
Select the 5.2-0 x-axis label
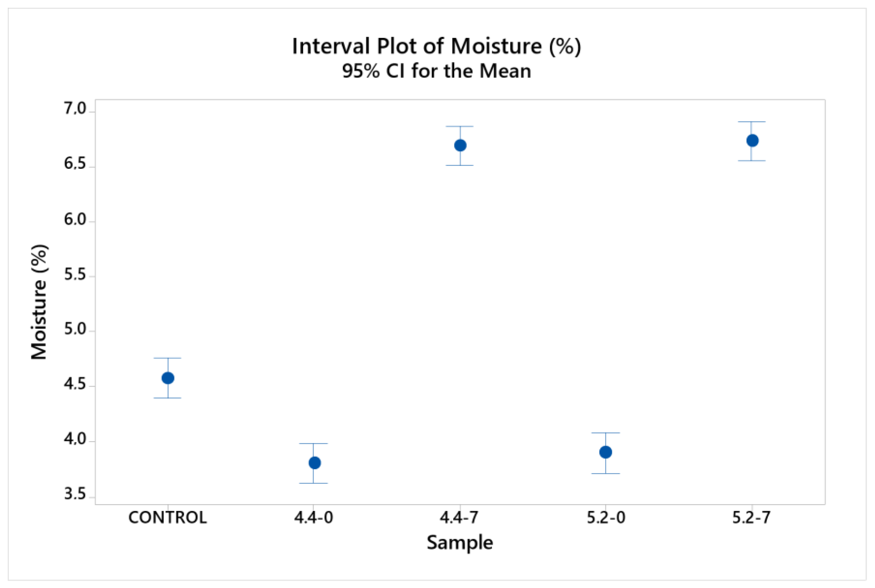tap(606, 518)
